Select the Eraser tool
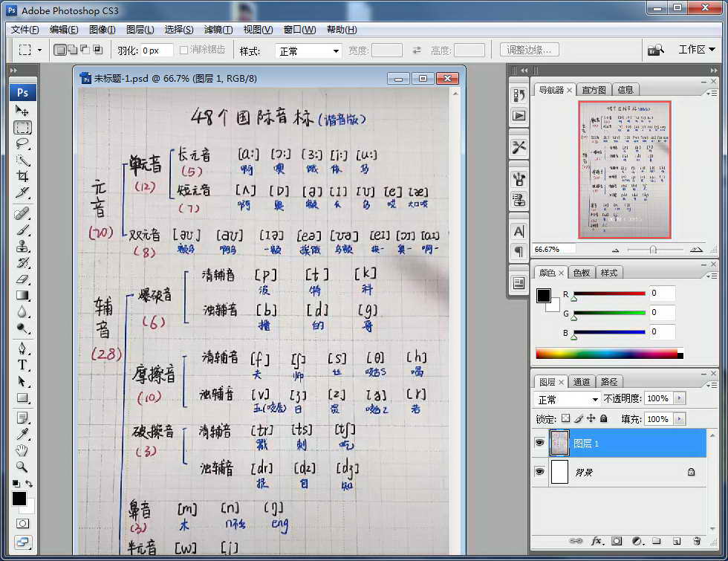 [22, 279]
